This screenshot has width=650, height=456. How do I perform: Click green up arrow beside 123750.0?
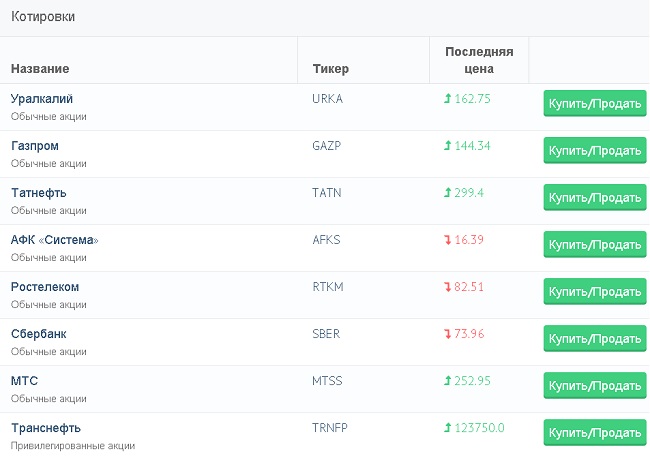click(447, 428)
